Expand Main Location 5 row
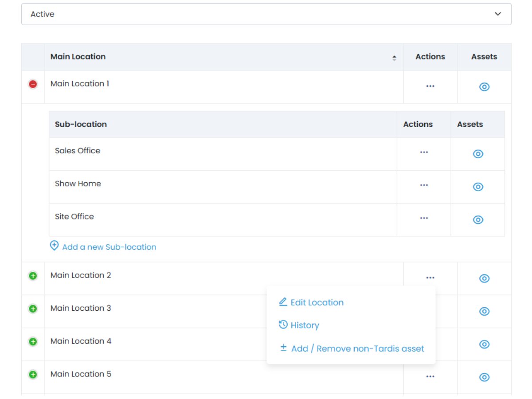 pos(33,375)
